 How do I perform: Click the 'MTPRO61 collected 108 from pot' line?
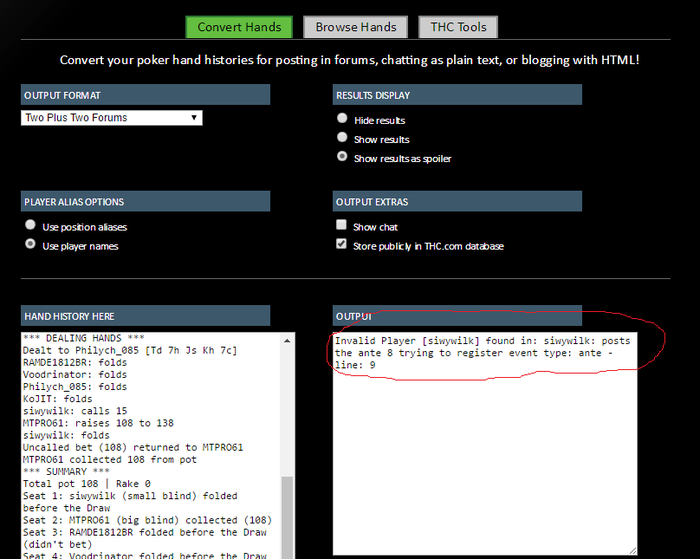click(110, 459)
